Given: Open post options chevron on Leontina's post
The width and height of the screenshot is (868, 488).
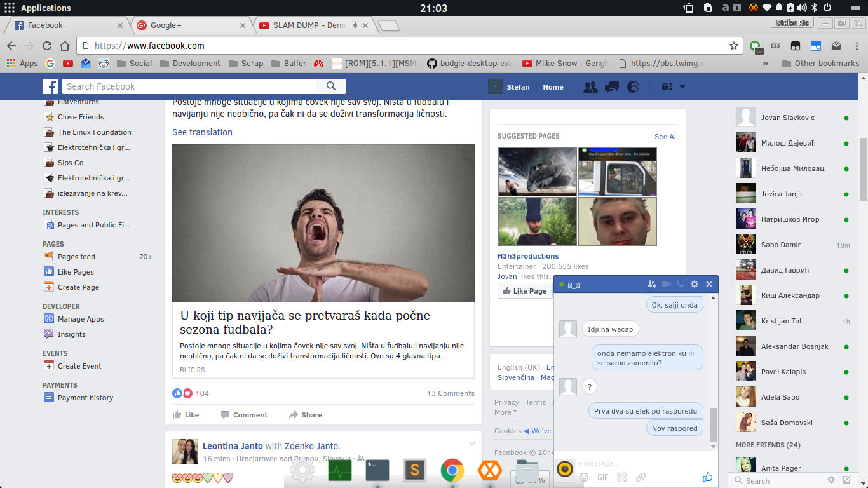Looking at the screenshot, I should click(472, 444).
